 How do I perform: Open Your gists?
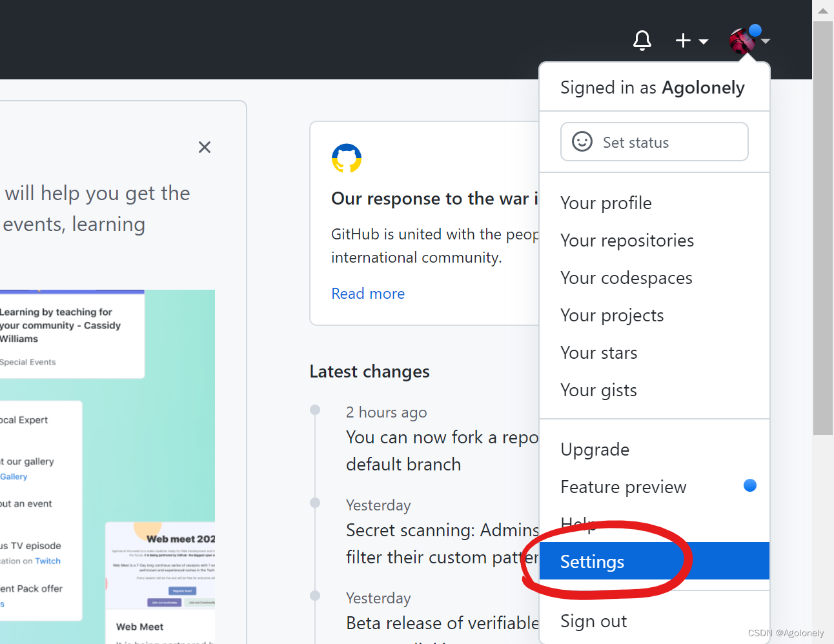tap(655, 390)
